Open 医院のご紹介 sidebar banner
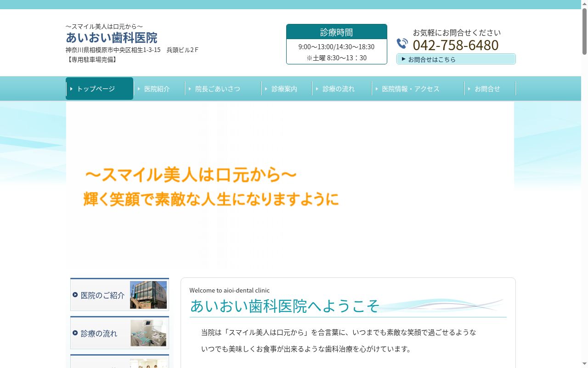The width and height of the screenshot is (588, 368). 119,294
